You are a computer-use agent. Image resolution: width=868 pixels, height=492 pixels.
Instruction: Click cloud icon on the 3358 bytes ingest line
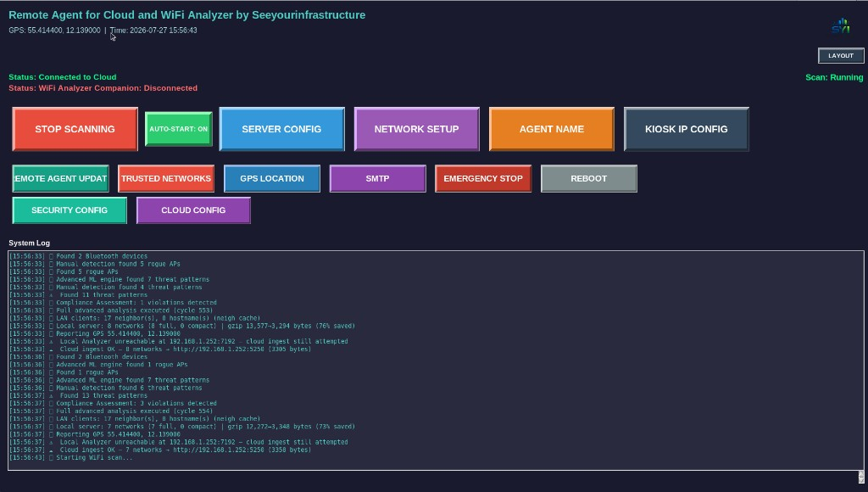(52, 450)
